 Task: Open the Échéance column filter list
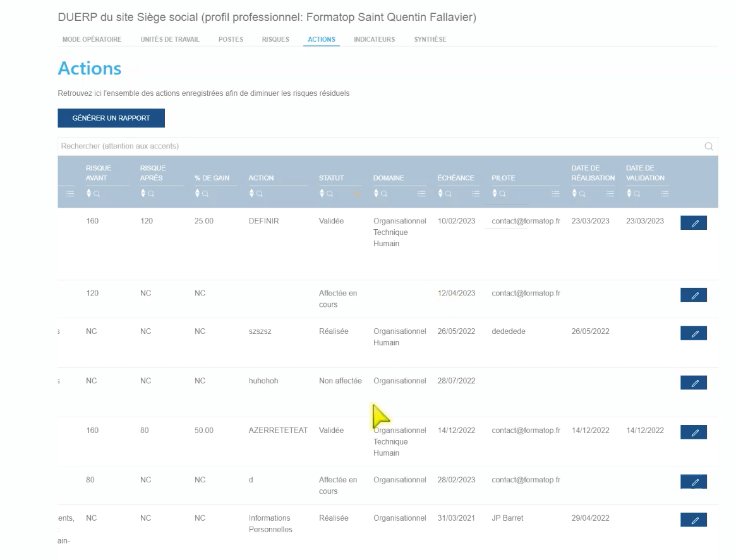pos(476,194)
